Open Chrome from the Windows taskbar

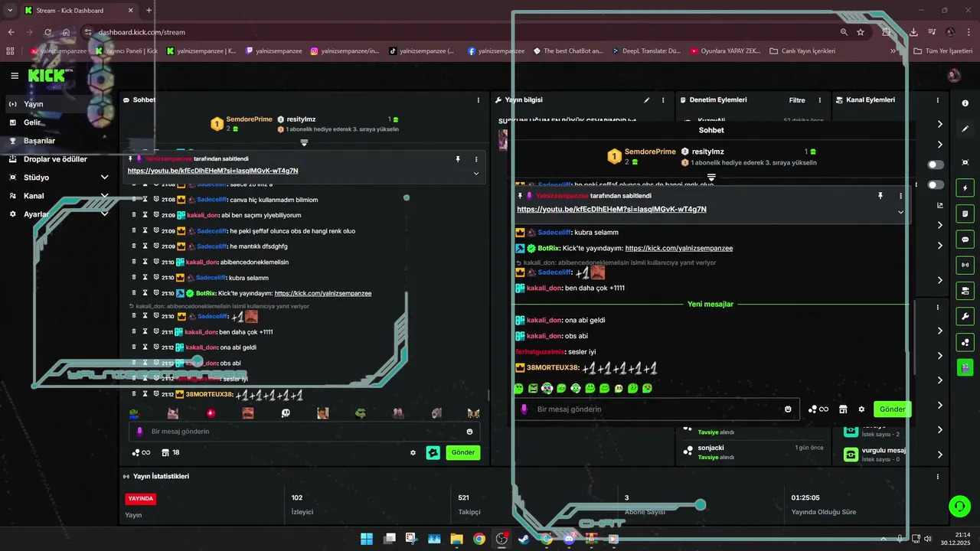click(x=479, y=539)
